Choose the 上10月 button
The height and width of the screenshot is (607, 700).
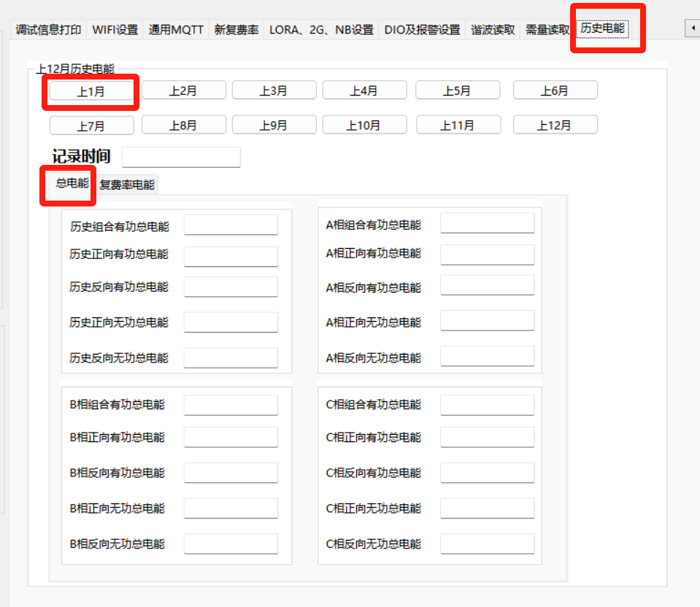364,125
